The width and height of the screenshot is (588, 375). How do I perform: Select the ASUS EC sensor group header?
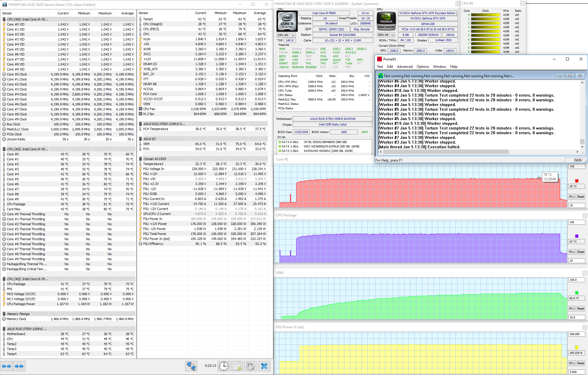(x=203, y=139)
